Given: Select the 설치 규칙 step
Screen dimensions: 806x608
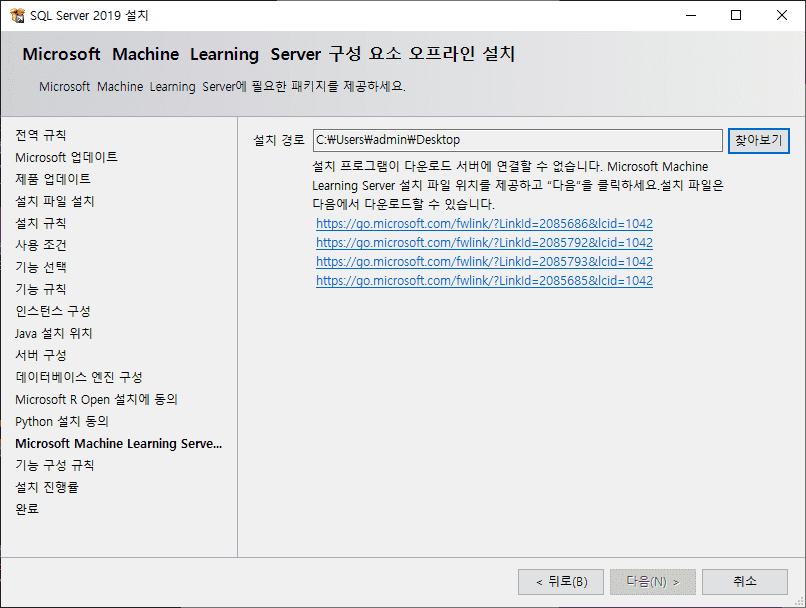Looking at the screenshot, I should click(x=41, y=223).
